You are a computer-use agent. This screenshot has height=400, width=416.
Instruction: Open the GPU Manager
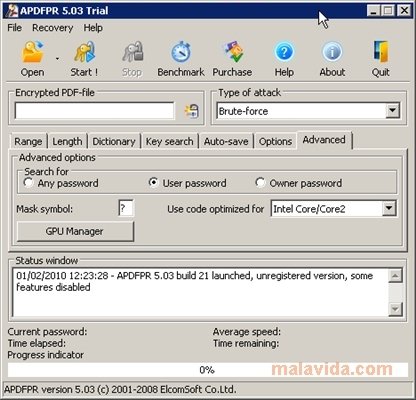tap(75, 231)
